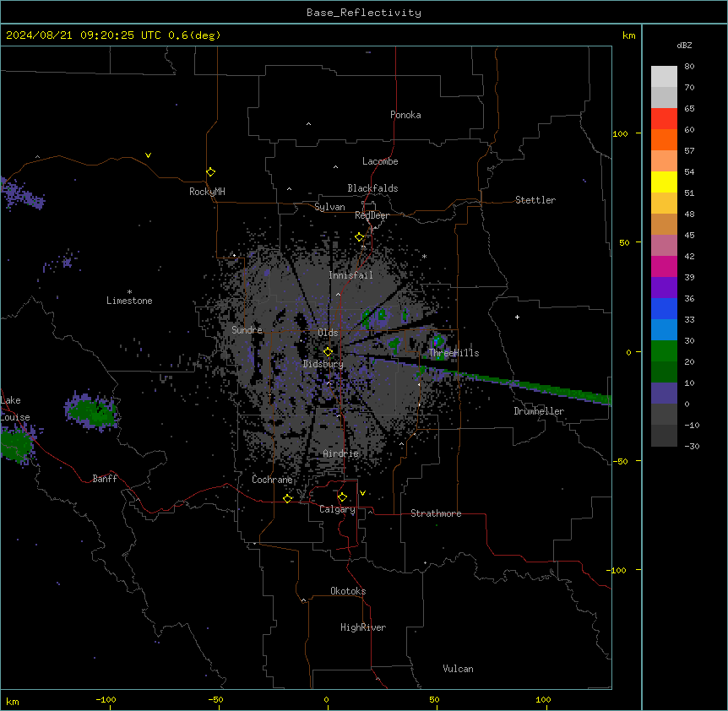
Task: Click the Drumheller city label
Action: tap(539, 411)
